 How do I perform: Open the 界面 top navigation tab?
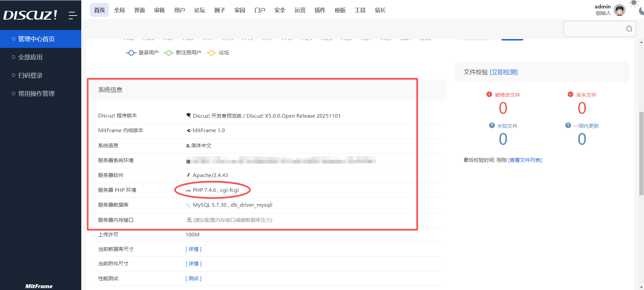(x=140, y=10)
